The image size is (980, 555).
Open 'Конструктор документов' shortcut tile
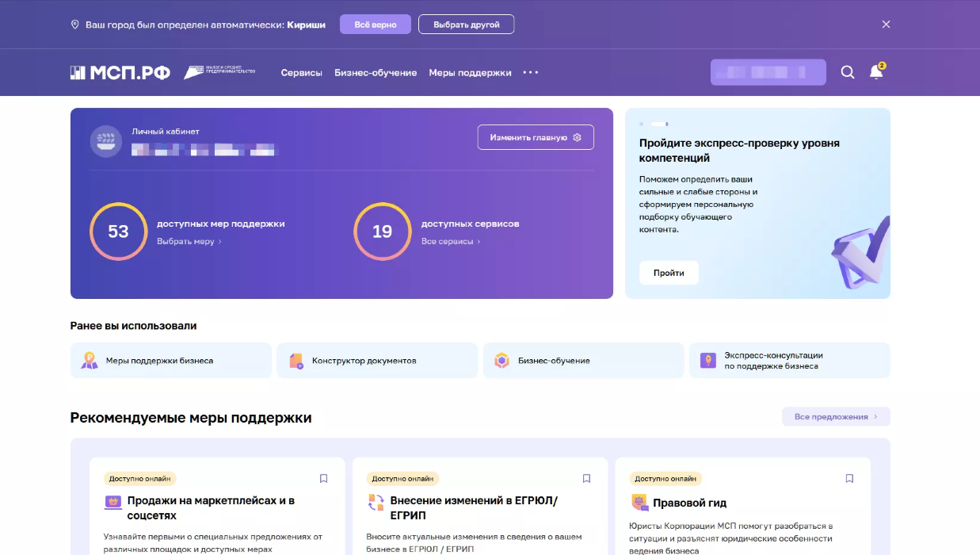click(377, 361)
